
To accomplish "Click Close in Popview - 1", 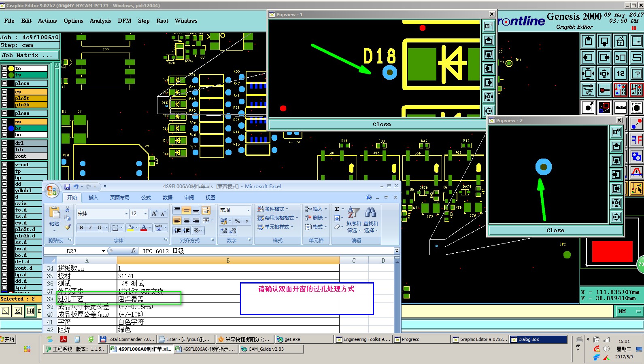I will [x=381, y=124].
